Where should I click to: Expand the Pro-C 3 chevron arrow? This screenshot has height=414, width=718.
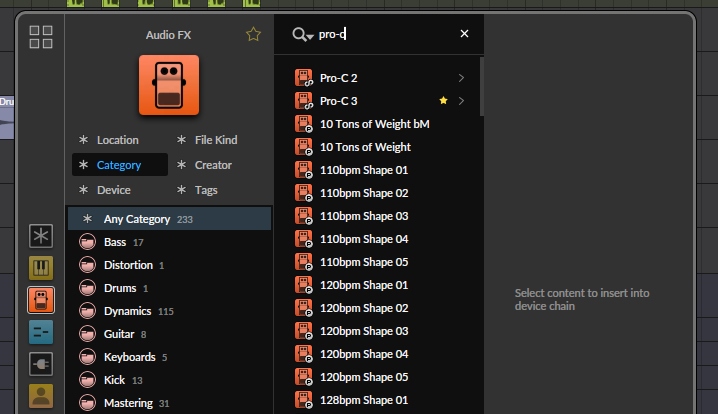click(461, 101)
